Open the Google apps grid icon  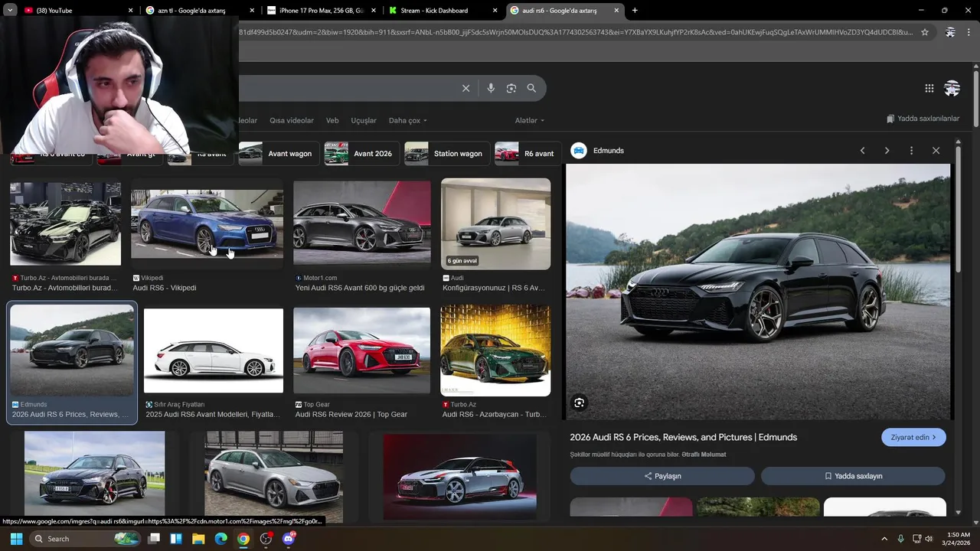929,88
